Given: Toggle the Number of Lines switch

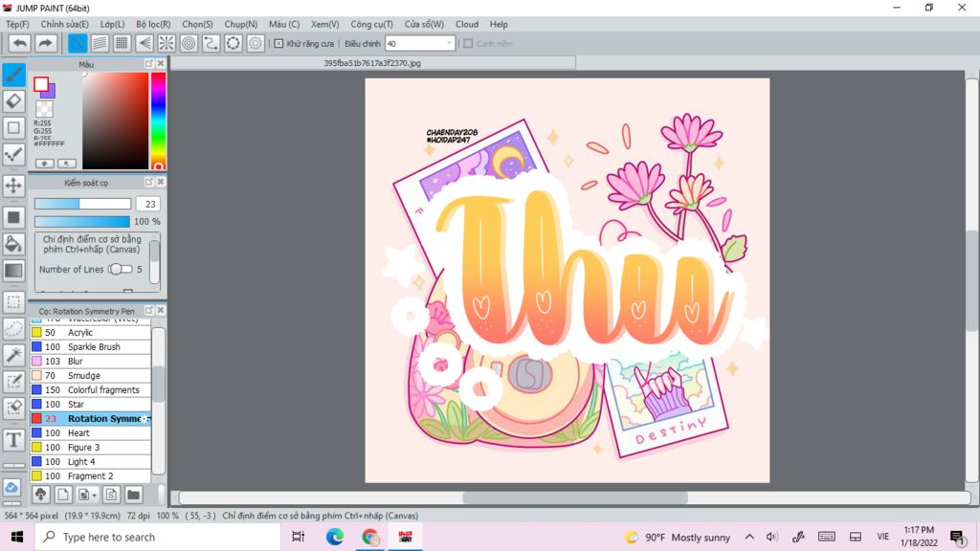Looking at the screenshot, I should click(120, 269).
